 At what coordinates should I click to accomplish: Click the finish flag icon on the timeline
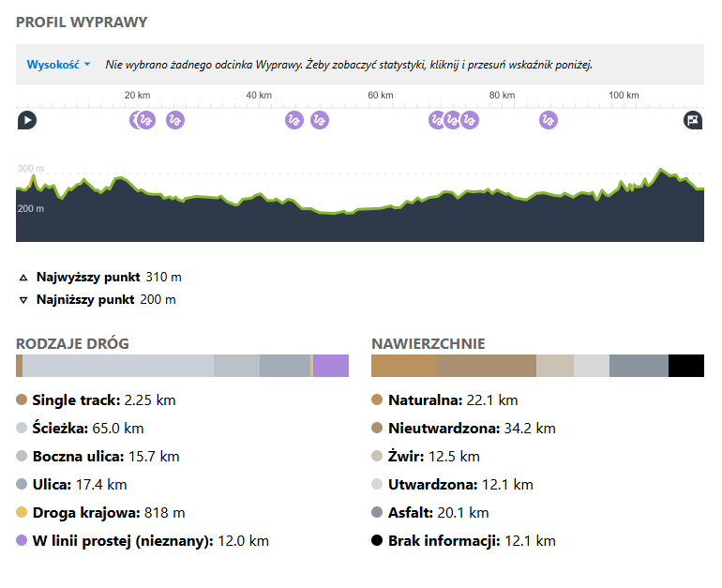coord(693,119)
